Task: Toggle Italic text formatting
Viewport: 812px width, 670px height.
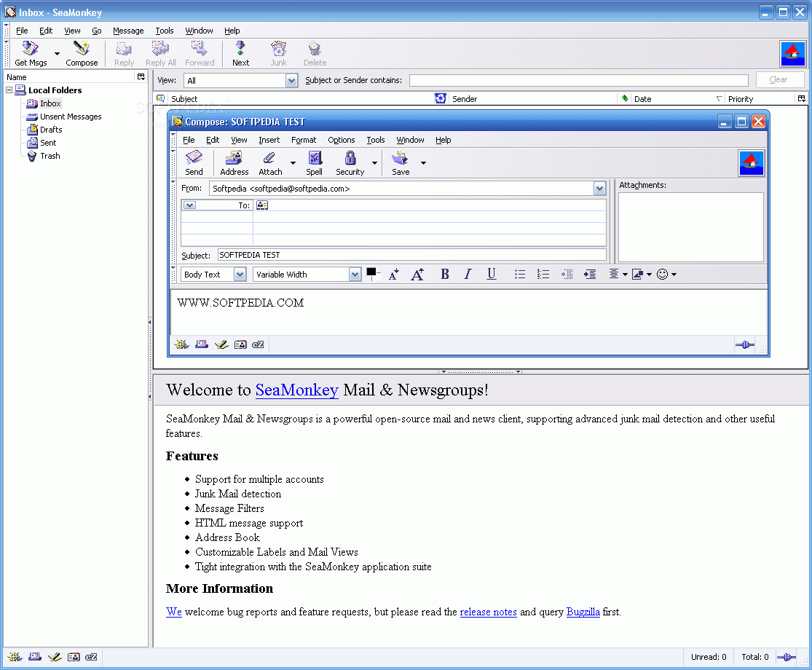Action: (468, 275)
